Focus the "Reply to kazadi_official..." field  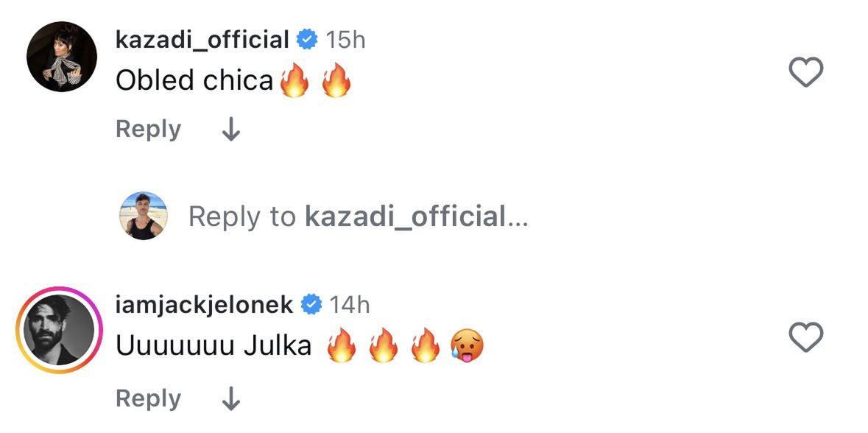(x=358, y=216)
